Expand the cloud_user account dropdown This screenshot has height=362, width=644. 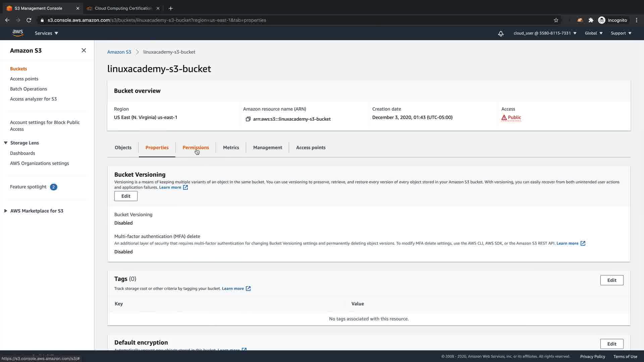[x=545, y=33]
